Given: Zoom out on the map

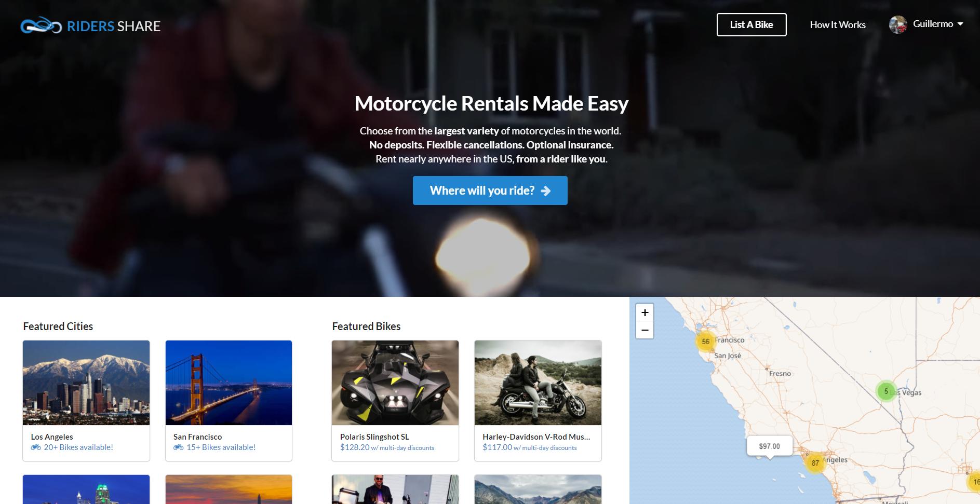Looking at the screenshot, I should [x=645, y=330].
